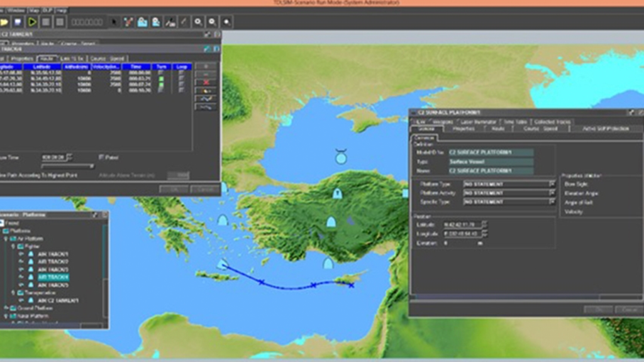Toggle Turn checkbox in first route row
This screenshot has width=644, height=362.
(161, 73)
